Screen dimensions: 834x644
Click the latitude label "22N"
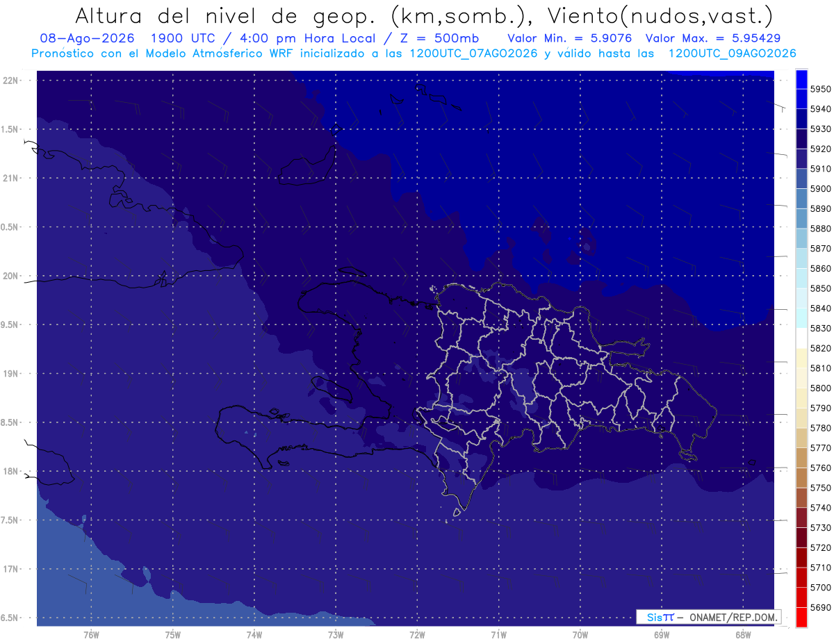[x=11, y=81]
